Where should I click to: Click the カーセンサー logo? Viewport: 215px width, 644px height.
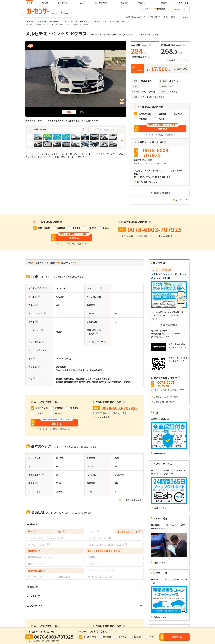click(38, 11)
